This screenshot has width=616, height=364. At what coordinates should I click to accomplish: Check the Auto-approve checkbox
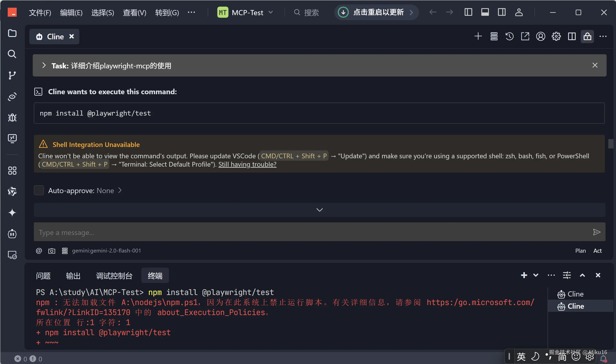[39, 190]
